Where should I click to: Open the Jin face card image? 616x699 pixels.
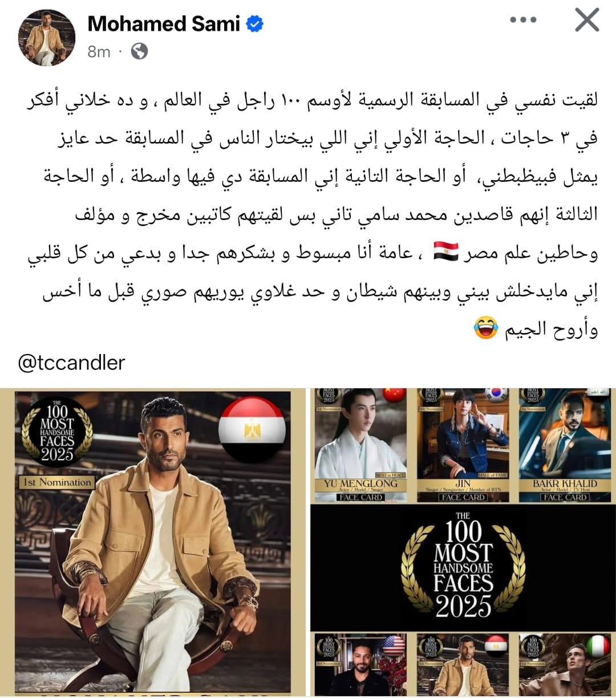[463, 445]
